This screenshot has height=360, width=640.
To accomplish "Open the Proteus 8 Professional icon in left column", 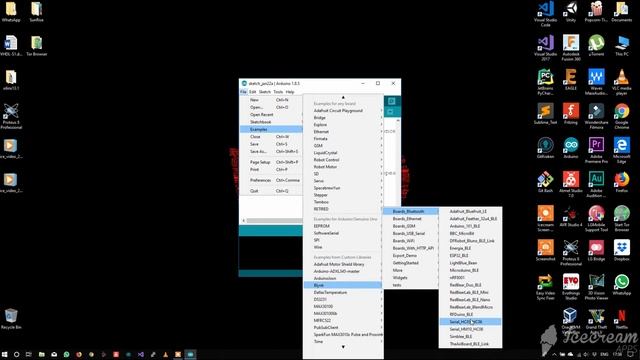I will click(x=11, y=116).
